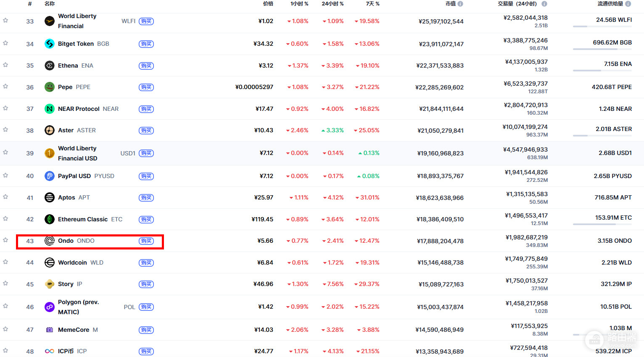Image resolution: width=644 pixels, height=357 pixels.
Task: Sort by the 市值 column header
Action: (x=451, y=4)
